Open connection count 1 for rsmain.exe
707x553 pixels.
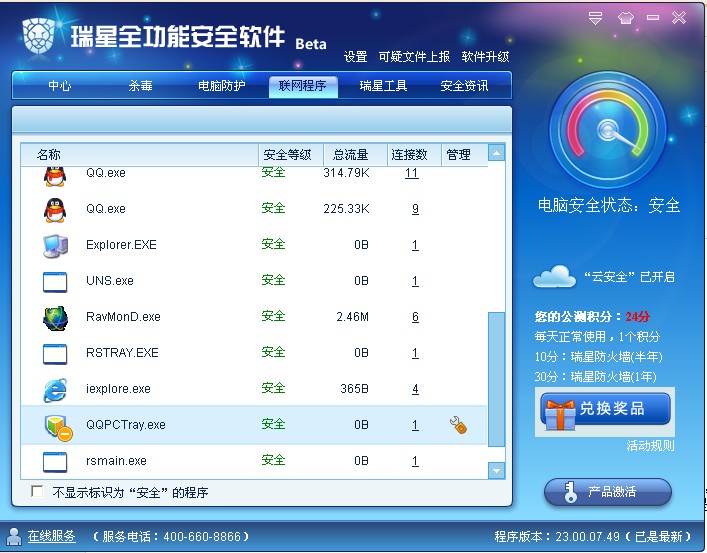415,461
